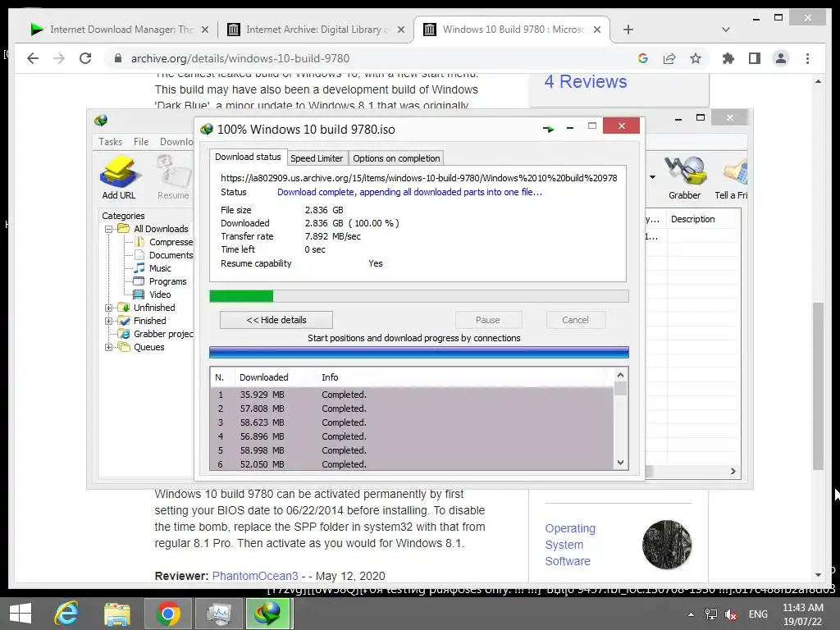This screenshot has height=630, width=840.
Task: Click the share page icon in address bar
Action: point(669,58)
